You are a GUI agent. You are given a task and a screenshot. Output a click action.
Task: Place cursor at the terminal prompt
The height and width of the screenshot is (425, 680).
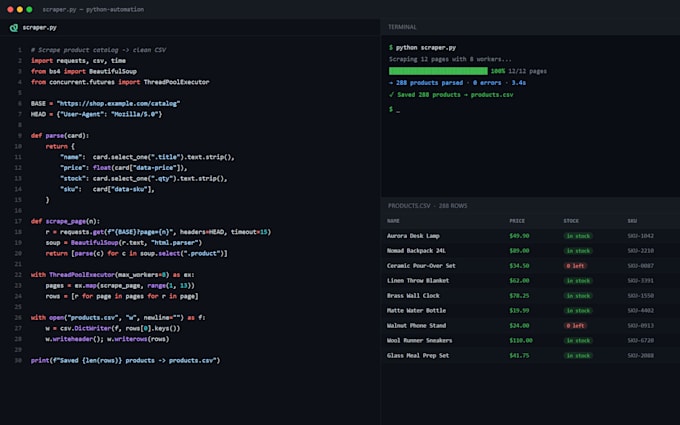point(398,109)
